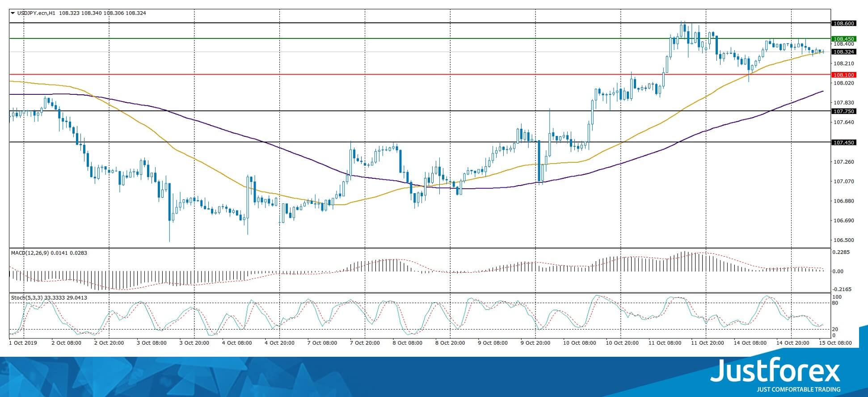Image resolution: width=868 pixels, height=397 pixels.
Task: Click the current price label 108.324
Action: (x=843, y=52)
